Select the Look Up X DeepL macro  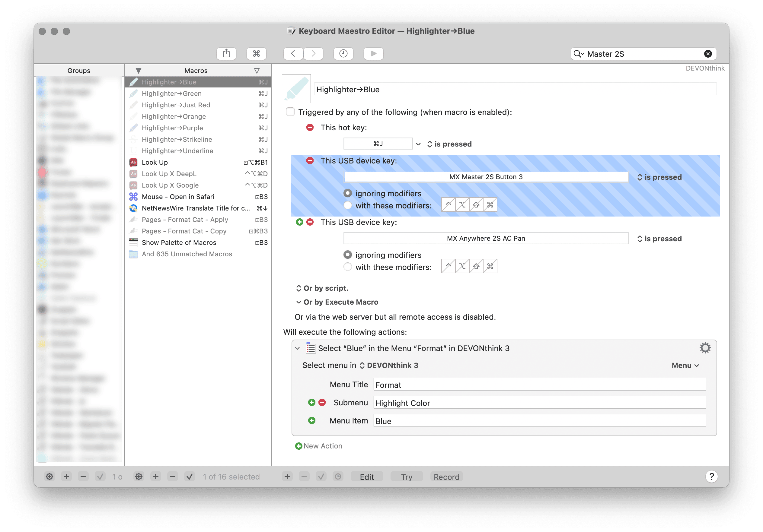[198, 174]
